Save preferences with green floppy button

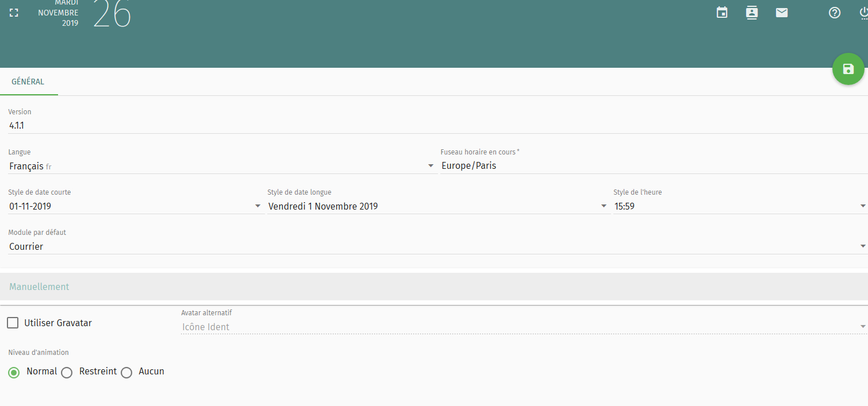point(848,69)
